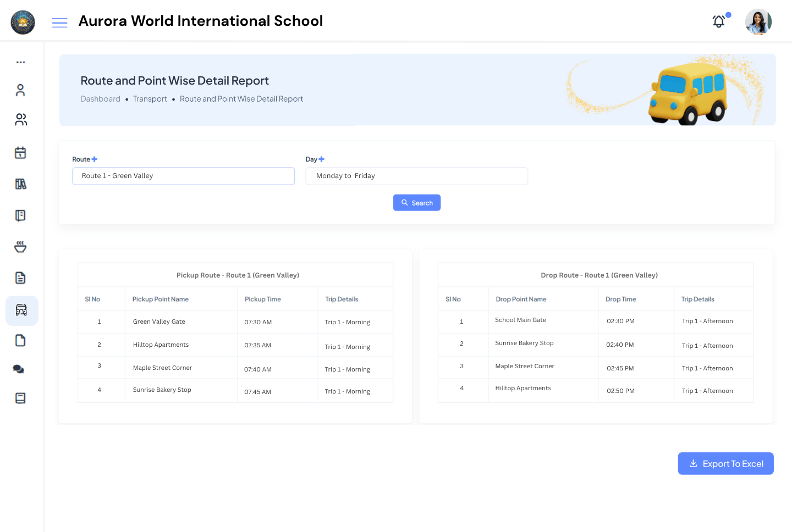Click the Aurora World school logo
The height and width of the screenshot is (532, 792).
23,23
